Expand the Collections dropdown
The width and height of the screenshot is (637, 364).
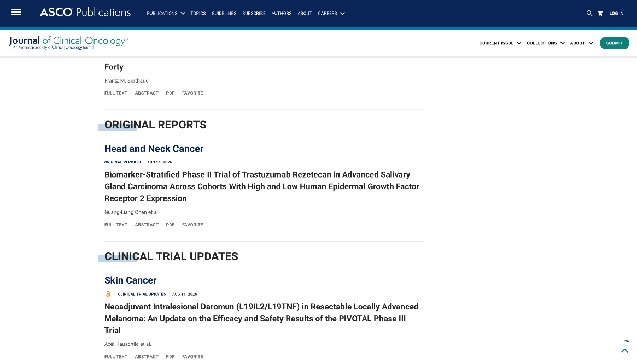tap(546, 43)
